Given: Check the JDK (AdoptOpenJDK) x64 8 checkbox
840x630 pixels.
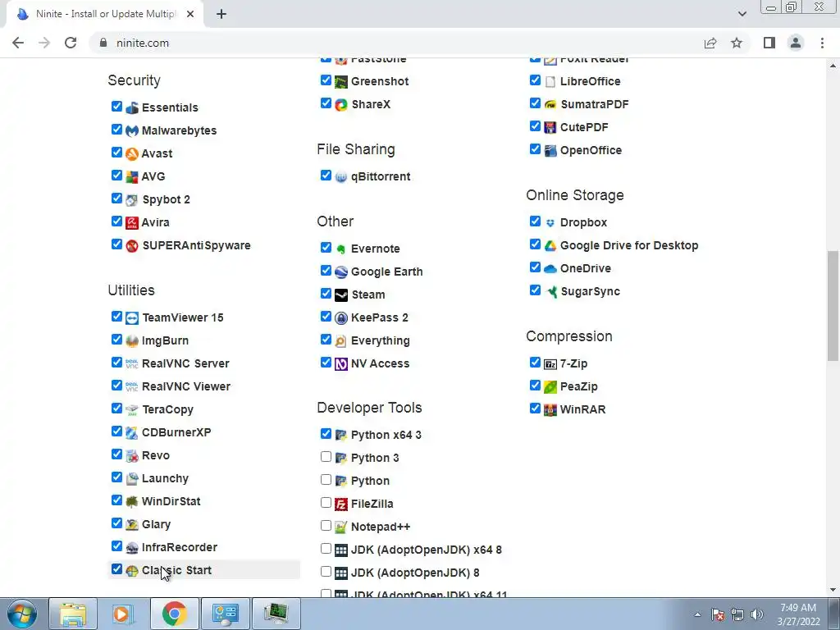Looking at the screenshot, I should 326,549.
